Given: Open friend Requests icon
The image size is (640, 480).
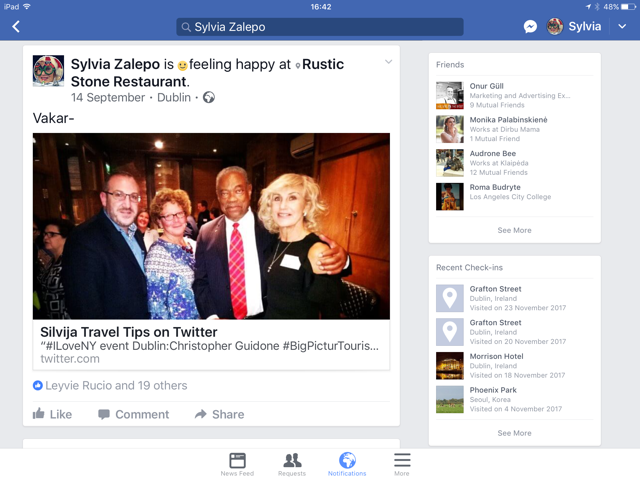Looking at the screenshot, I should click(292, 460).
